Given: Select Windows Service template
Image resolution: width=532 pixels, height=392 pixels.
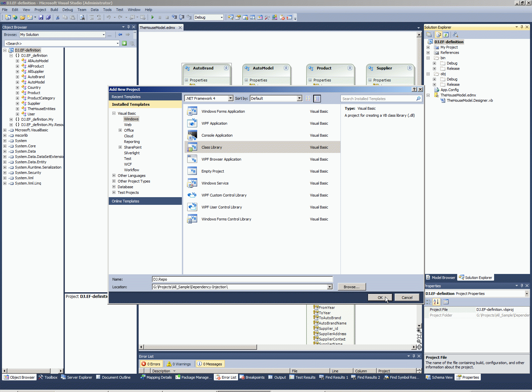Looking at the screenshot, I should pos(263,183).
